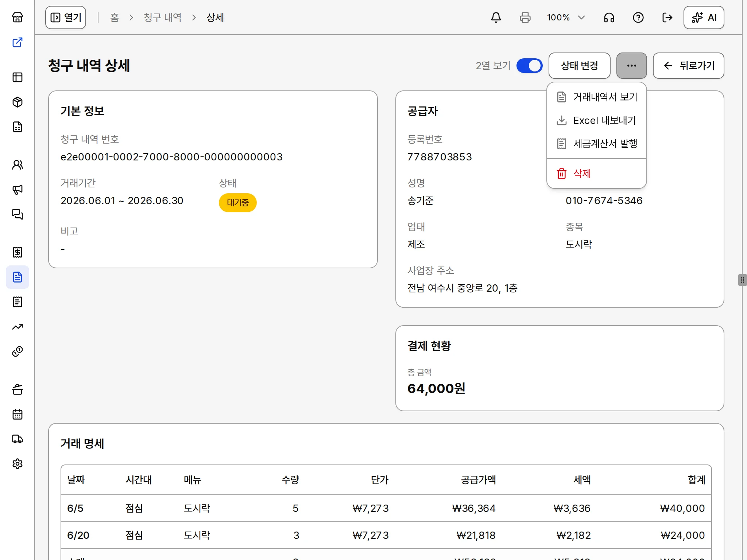Select the red 삭제 menu item
747x560 pixels.
(x=597, y=174)
